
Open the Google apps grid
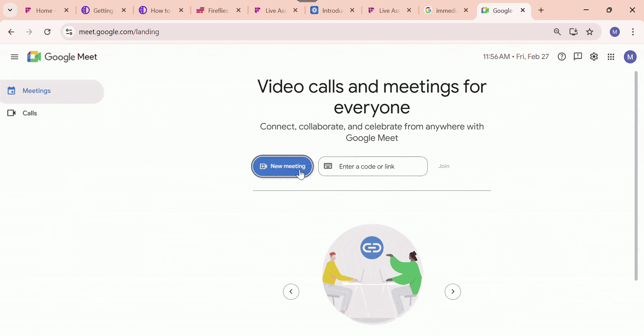(x=611, y=57)
